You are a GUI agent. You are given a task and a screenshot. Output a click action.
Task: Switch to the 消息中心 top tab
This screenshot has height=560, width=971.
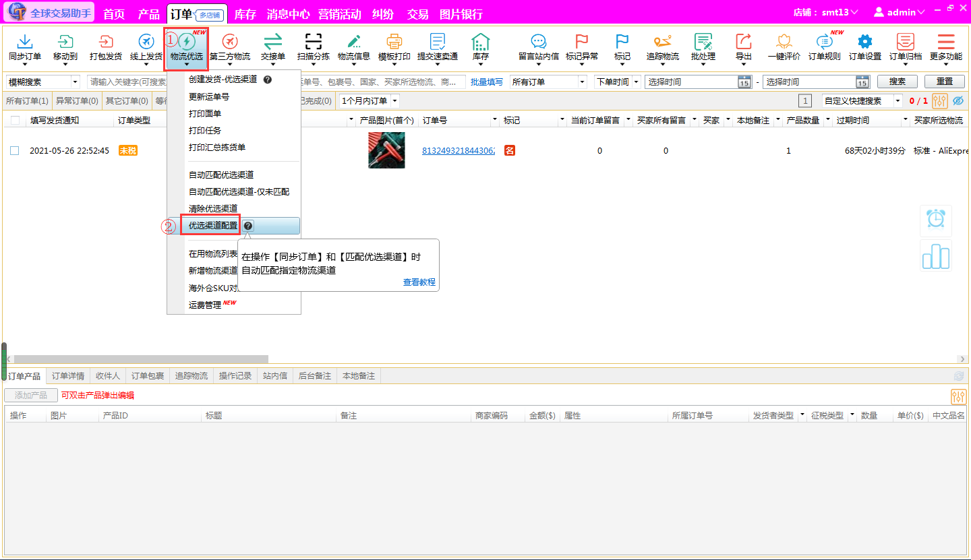[288, 14]
